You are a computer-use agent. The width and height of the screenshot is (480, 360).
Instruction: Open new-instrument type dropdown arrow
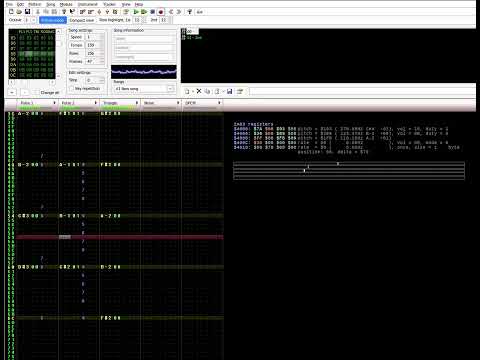pyautogui.click(x=193, y=91)
